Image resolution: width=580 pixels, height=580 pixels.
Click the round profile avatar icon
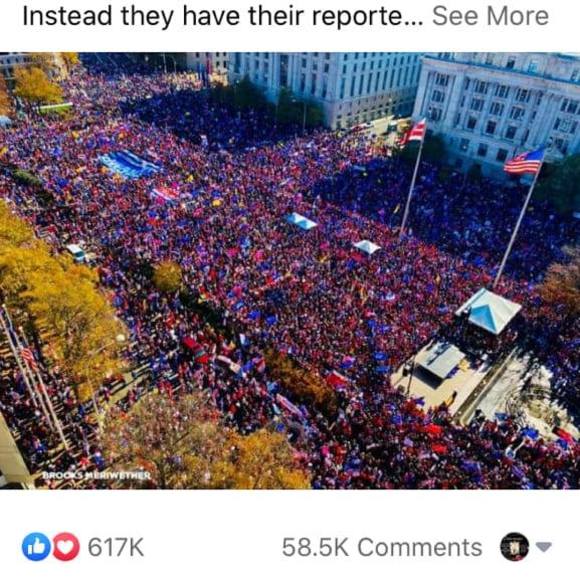point(515,547)
